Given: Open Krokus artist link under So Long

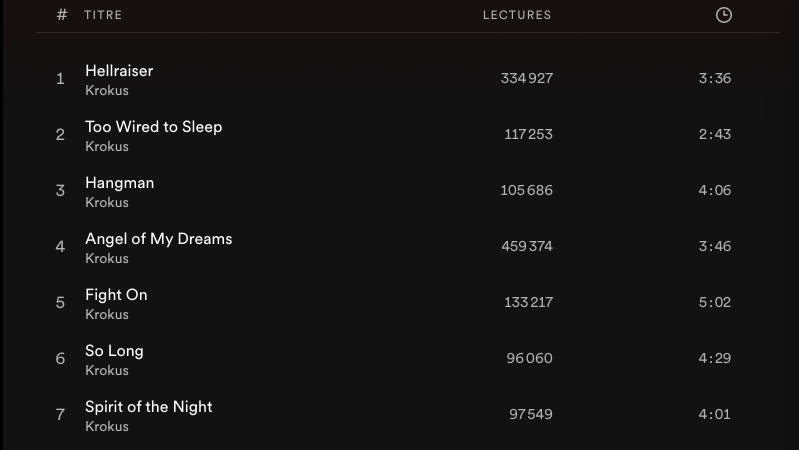Looking at the screenshot, I should pyautogui.click(x=107, y=370).
